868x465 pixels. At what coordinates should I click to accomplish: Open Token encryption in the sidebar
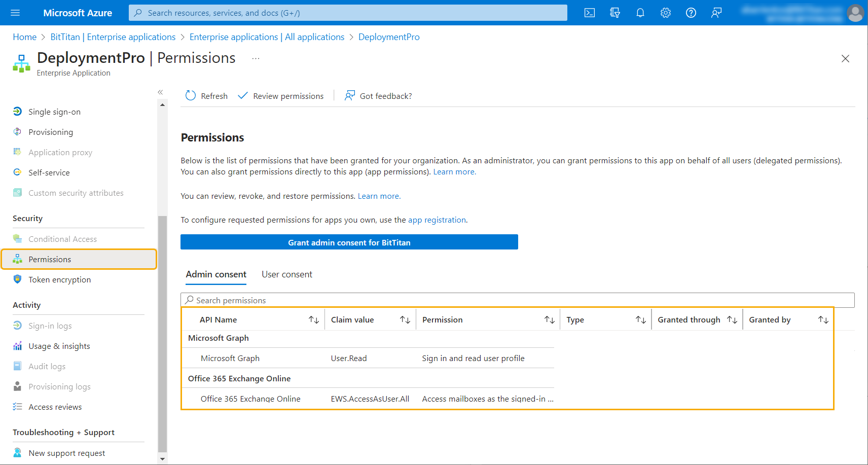tap(60, 279)
